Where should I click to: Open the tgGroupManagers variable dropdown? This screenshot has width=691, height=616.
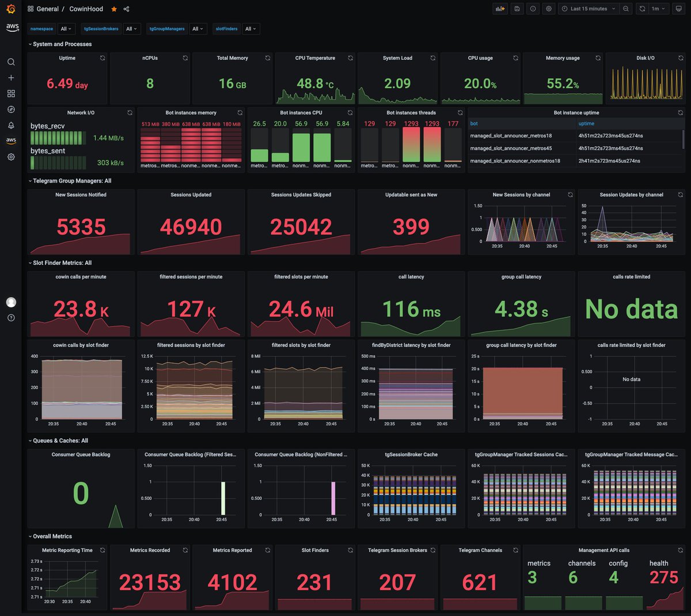tap(198, 29)
